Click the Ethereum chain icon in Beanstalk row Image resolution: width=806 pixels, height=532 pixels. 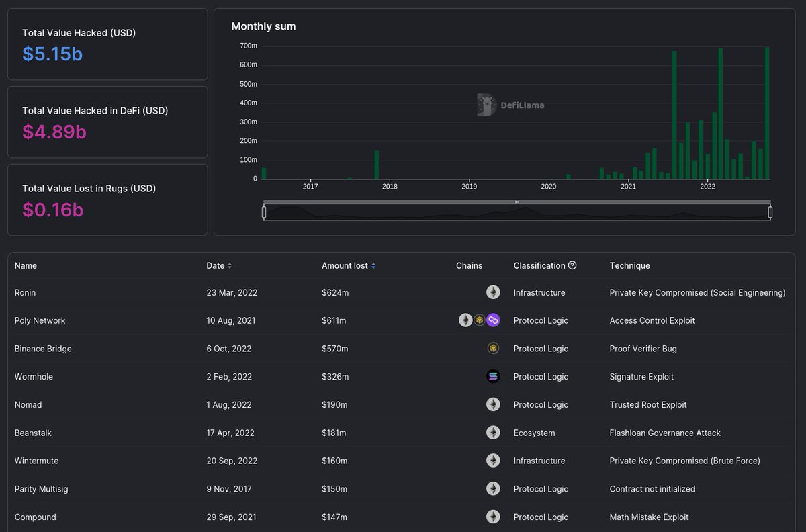click(x=493, y=433)
